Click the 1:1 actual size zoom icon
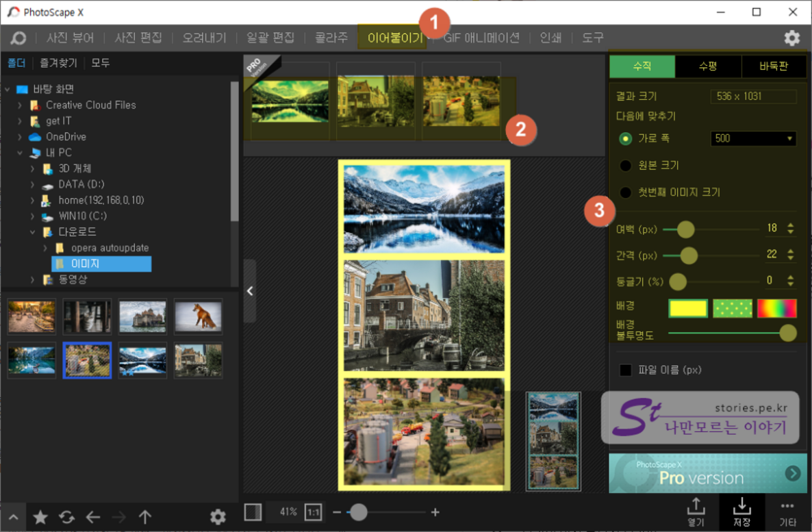 pos(313,512)
